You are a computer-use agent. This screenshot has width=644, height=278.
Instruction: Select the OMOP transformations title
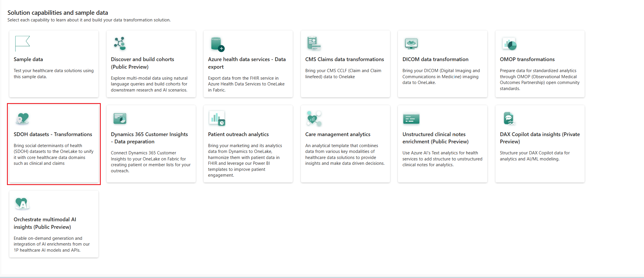click(x=527, y=59)
